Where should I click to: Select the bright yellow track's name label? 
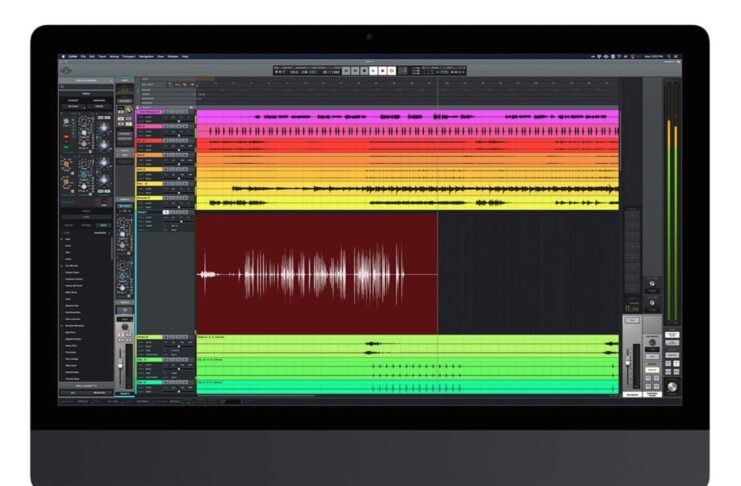coord(149,198)
